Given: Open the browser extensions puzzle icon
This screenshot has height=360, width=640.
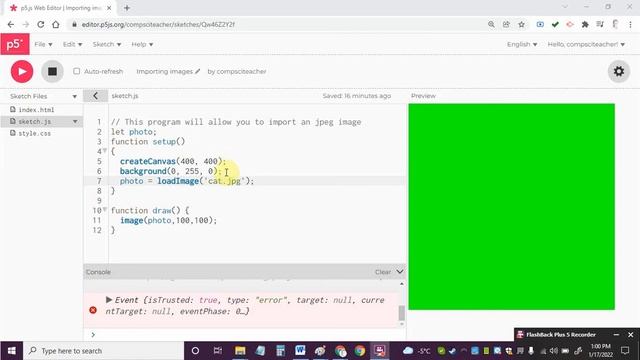Looking at the screenshot, I should 585,24.
